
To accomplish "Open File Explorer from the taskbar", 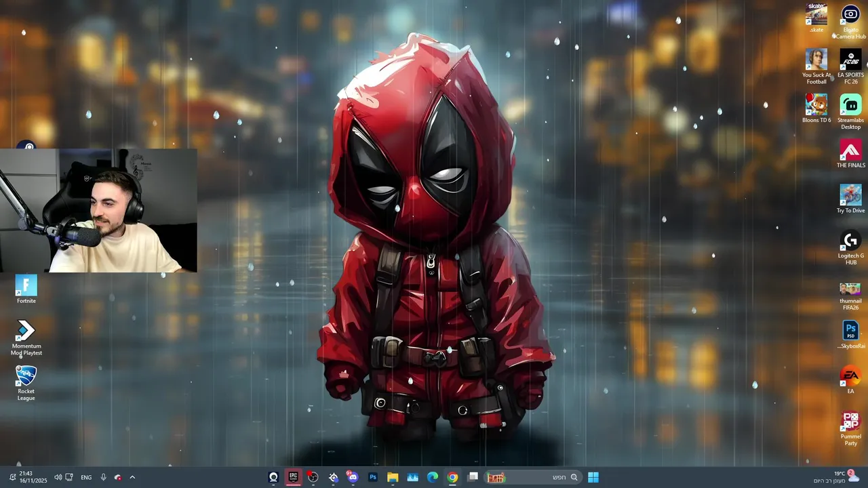I will 393,477.
